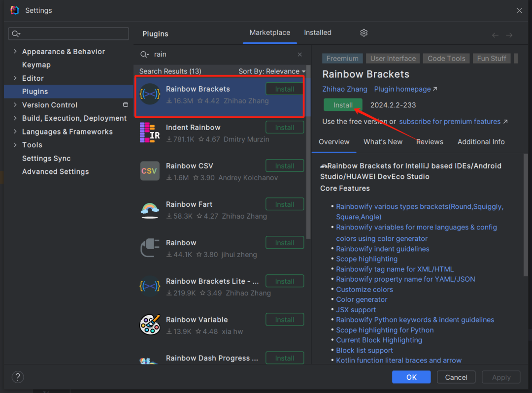Open the Additional Info tab
The width and height of the screenshot is (532, 393).
pos(481,142)
